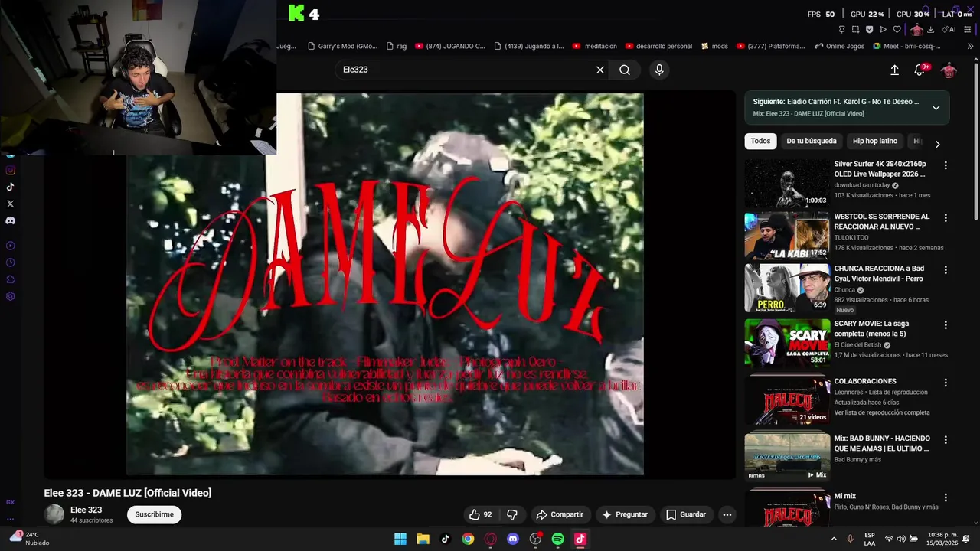The width and height of the screenshot is (980, 551).
Task: Open options for COLABORACIONES playlist
Action: point(946,382)
